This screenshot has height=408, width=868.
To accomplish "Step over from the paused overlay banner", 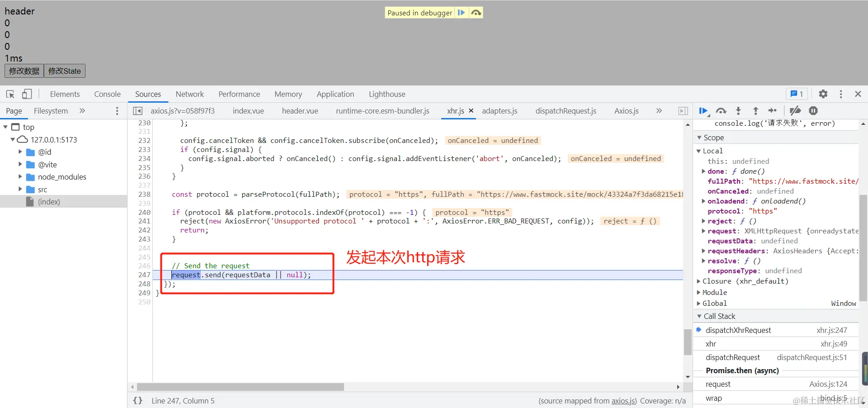I will (x=476, y=13).
